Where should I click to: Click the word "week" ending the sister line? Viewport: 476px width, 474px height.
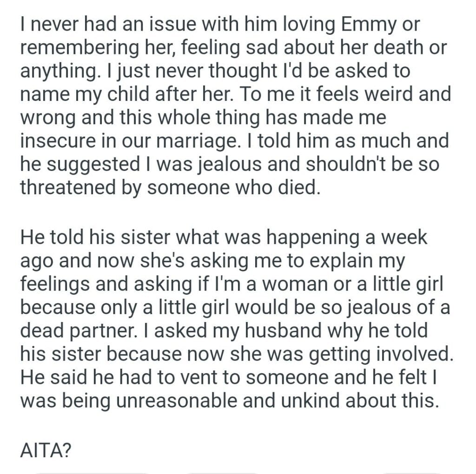pyautogui.click(x=404, y=238)
